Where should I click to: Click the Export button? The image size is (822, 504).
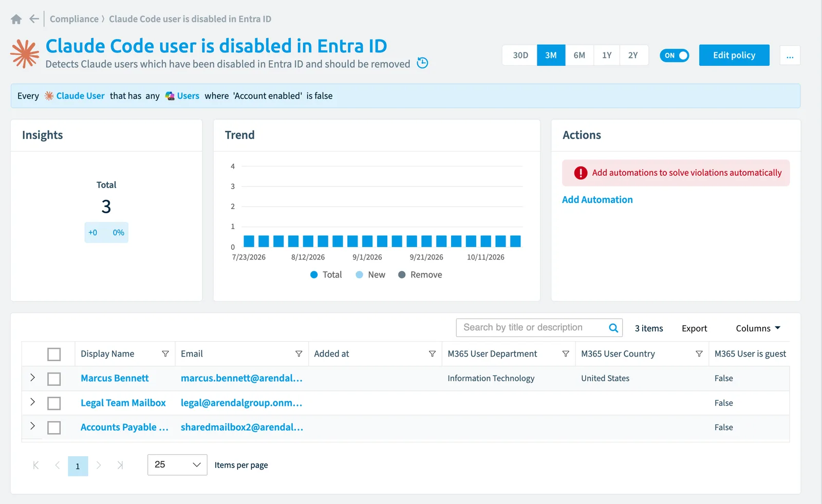click(x=695, y=328)
